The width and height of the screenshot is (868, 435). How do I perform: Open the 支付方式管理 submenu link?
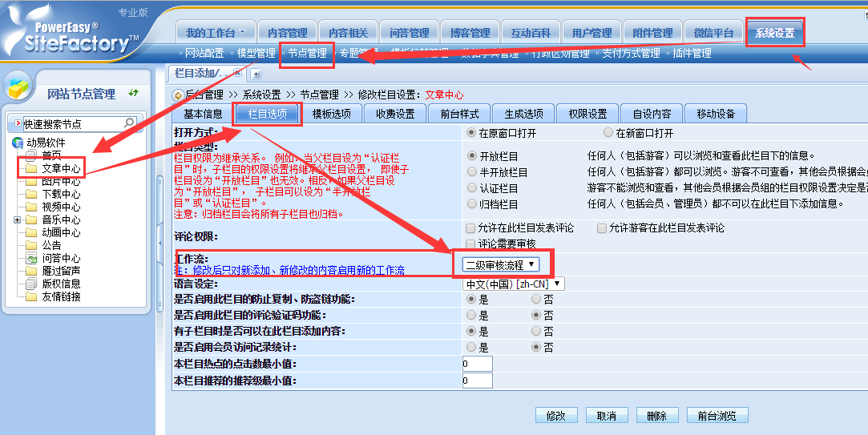(631, 54)
